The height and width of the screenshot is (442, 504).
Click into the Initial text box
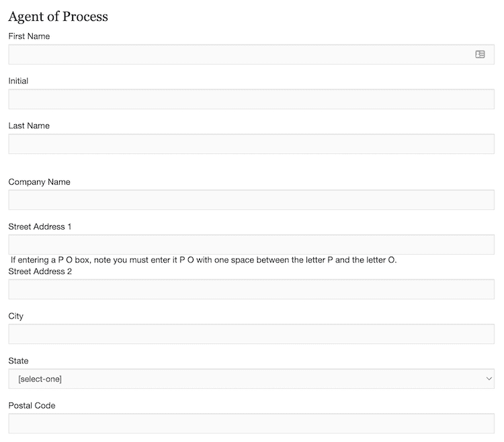point(251,99)
